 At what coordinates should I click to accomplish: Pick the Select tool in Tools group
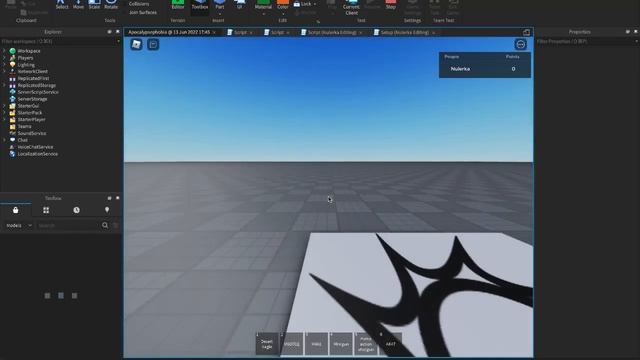click(x=62, y=4)
